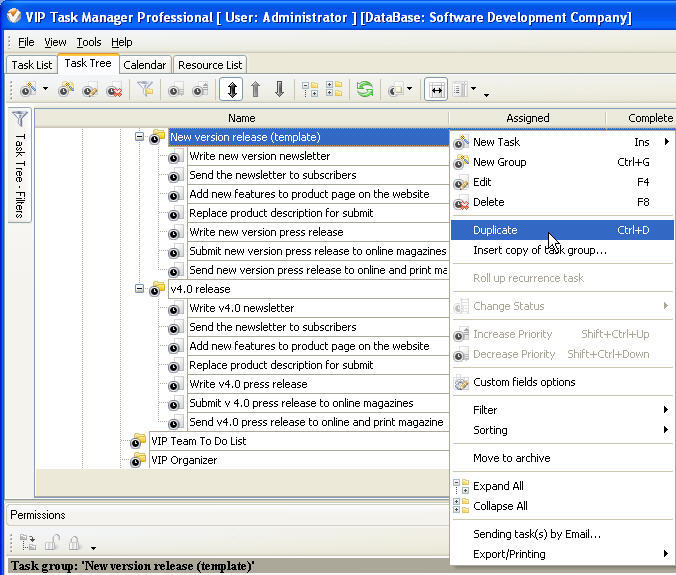The image size is (676, 575).
Task: Expand the Sorting submenu in context menu
Action: coord(562,430)
